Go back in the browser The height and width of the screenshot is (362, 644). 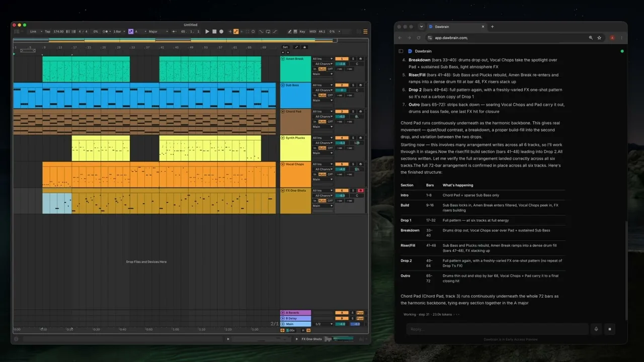(400, 38)
